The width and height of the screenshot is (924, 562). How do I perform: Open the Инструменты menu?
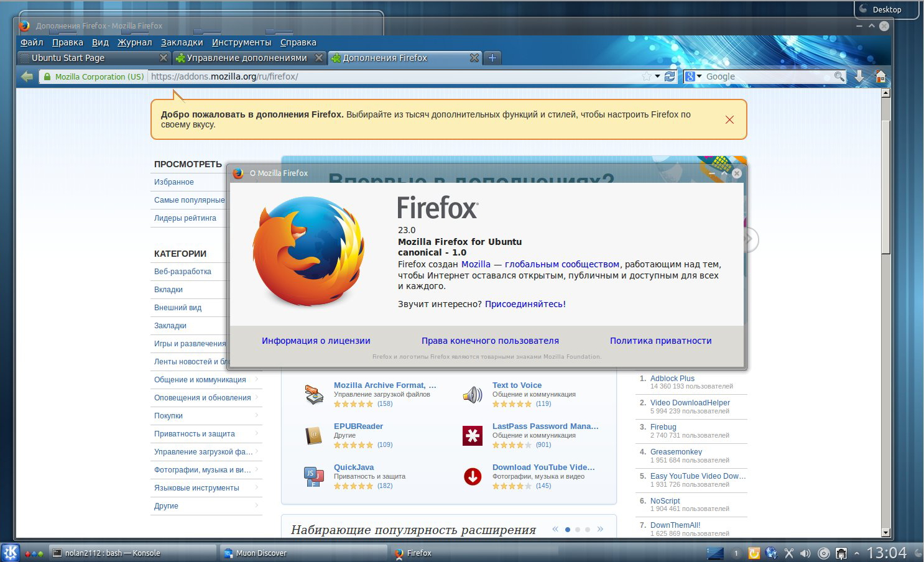241,42
